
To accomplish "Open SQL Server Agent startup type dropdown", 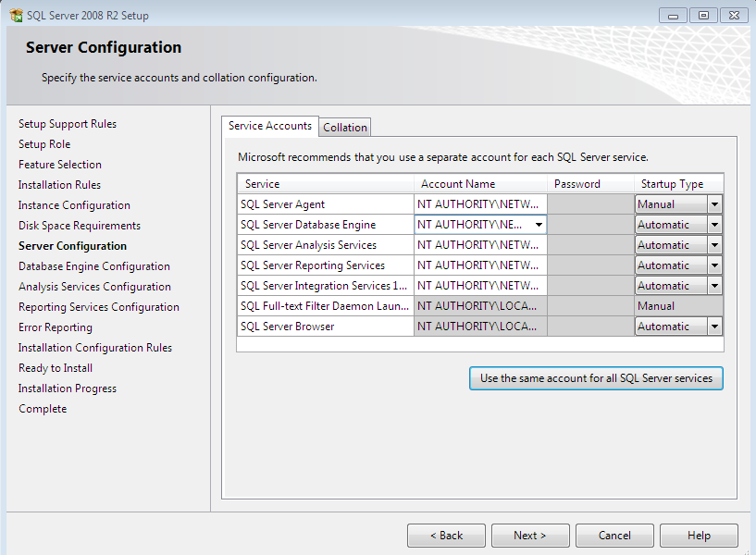I will point(714,204).
